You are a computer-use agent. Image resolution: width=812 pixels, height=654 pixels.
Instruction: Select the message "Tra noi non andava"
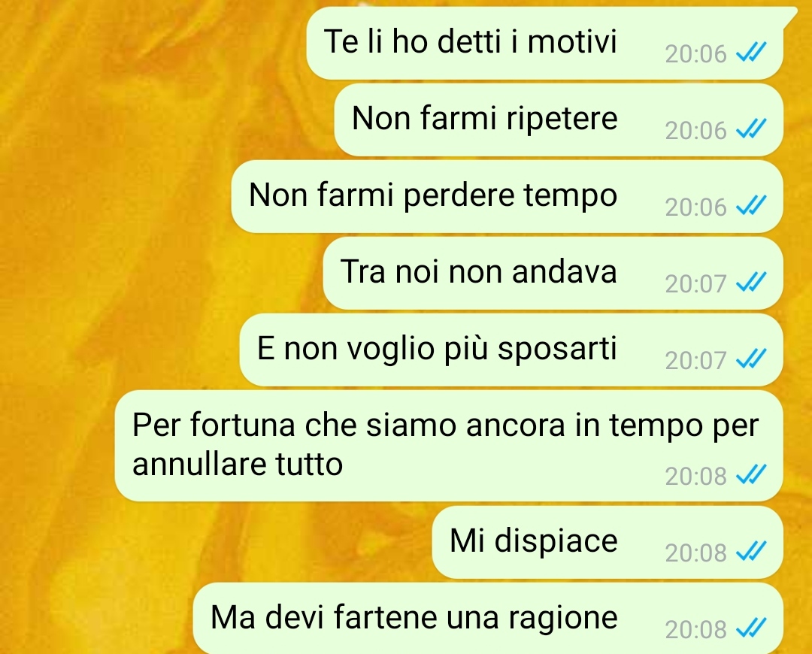pyautogui.click(x=553, y=274)
